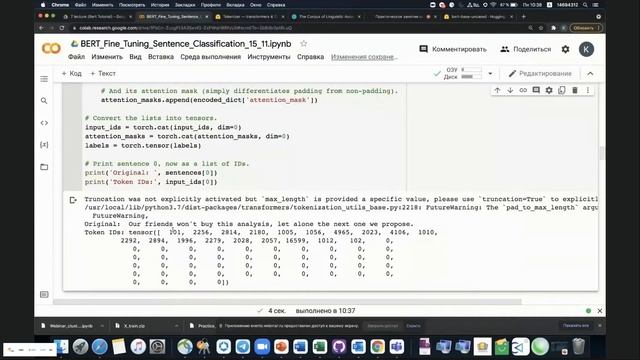This screenshot has height=360, width=640.
Task: Expand the RAM and Disk runtime dropdown
Action: (x=490, y=73)
